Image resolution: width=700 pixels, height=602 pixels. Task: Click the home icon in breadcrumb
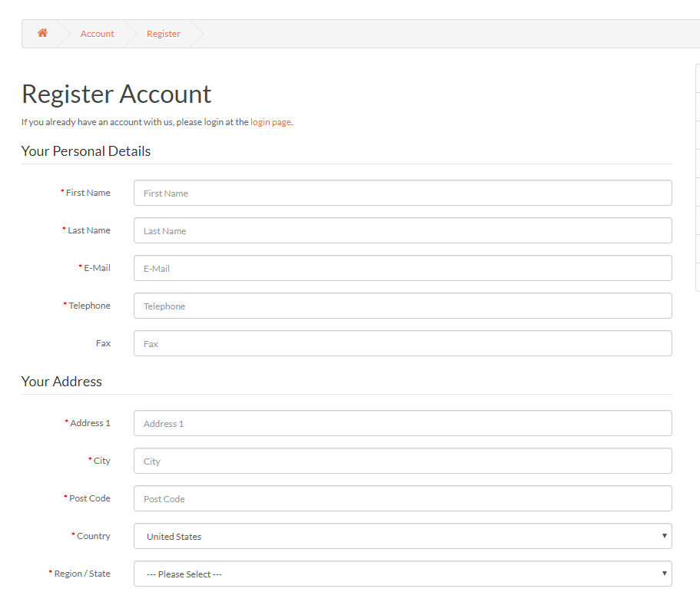click(x=42, y=33)
